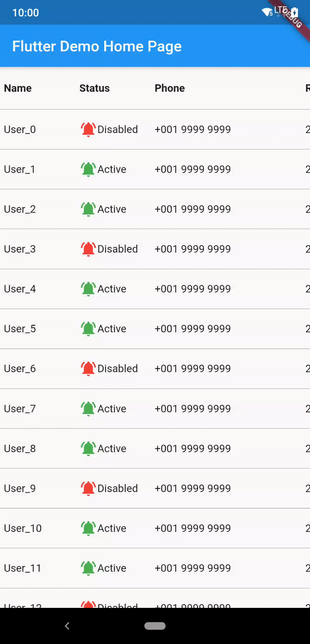Tap the home pill in navigation bar
The width and height of the screenshot is (310, 644).
pos(155,626)
